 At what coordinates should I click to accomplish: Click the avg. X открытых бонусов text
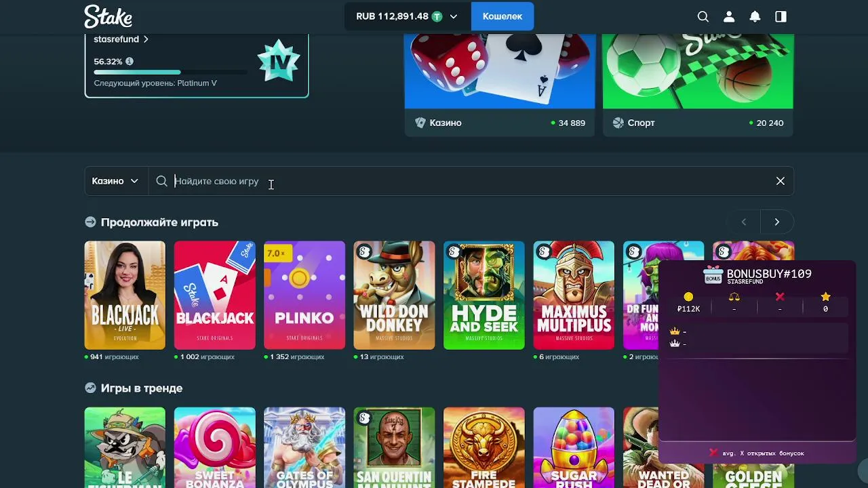point(764,453)
